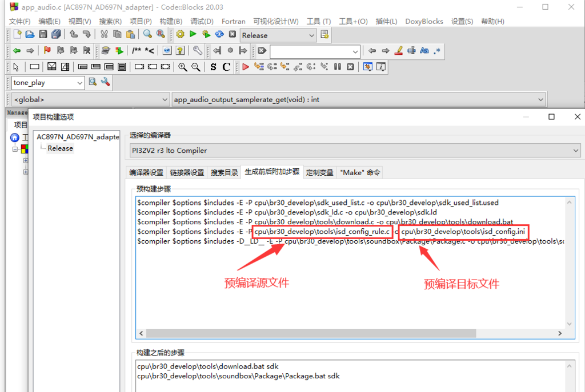Open the PI32V2 r3 lto Compiler dropdown
This screenshot has height=392, width=585.
(355, 150)
